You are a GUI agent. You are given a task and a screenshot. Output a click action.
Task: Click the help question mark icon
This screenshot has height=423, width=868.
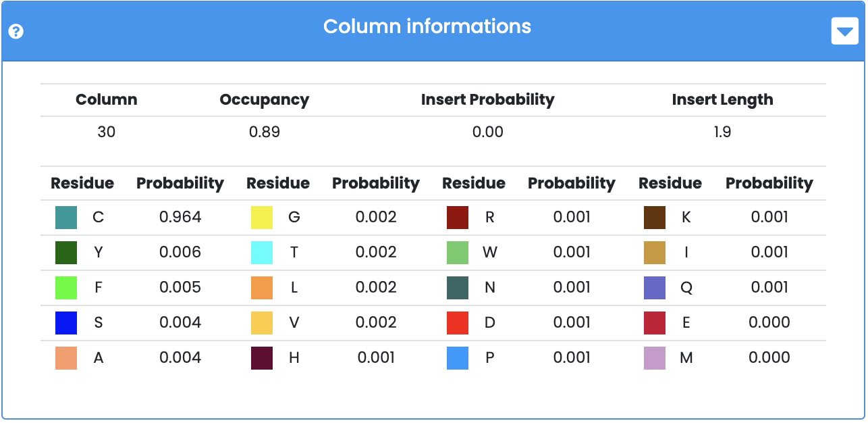[x=16, y=32]
